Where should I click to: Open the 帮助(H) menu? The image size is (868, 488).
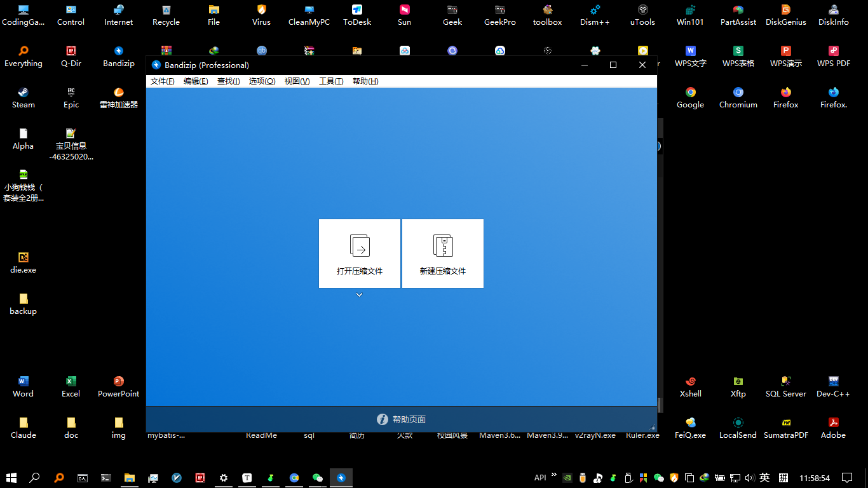pos(365,81)
